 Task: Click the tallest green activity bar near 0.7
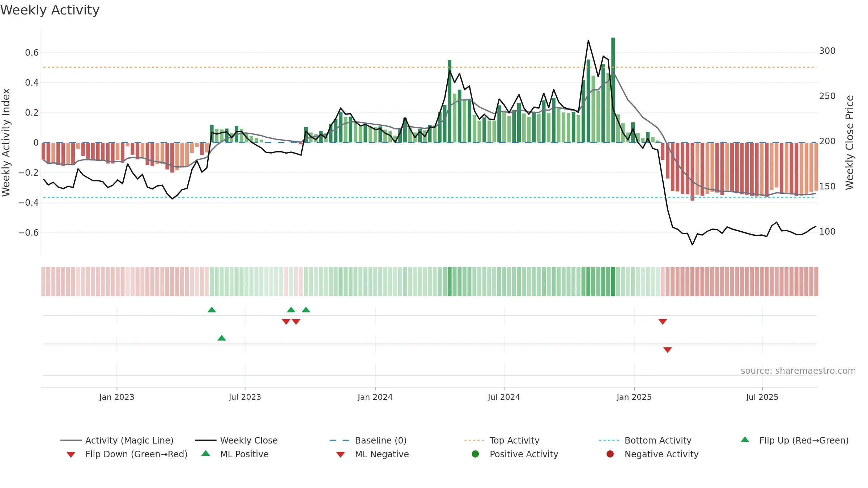[613, 90]
